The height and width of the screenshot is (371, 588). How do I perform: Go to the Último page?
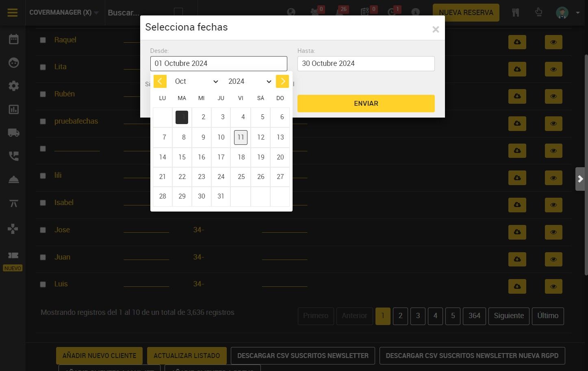pyautogui.click(x=548, y=316)
